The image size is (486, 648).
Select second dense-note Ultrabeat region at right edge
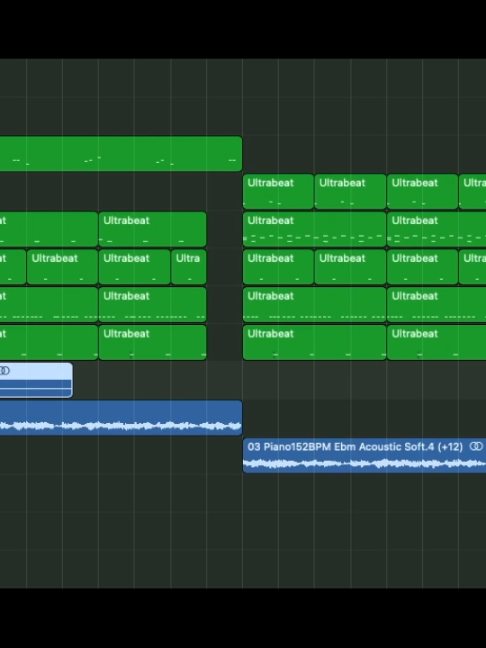pos(436,229)
